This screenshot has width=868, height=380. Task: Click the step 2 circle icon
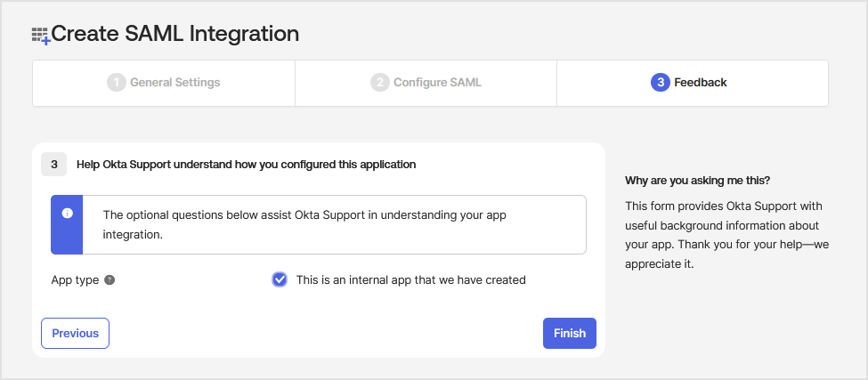pos(380,83)
